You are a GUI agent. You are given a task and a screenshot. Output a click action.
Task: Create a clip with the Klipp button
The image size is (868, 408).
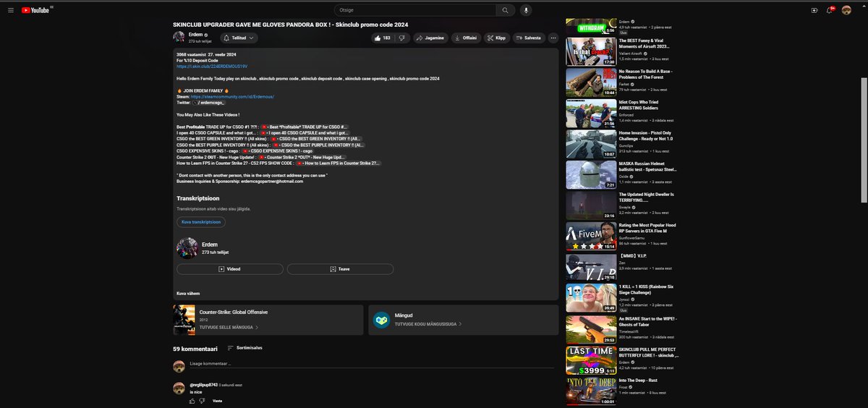498,38
